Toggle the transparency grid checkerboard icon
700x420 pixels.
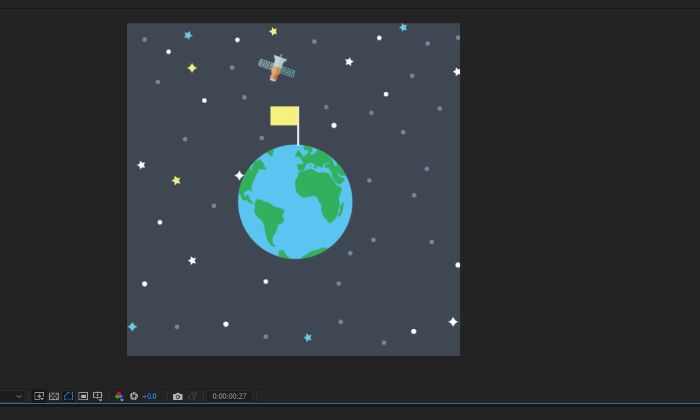tap(54, 396)
